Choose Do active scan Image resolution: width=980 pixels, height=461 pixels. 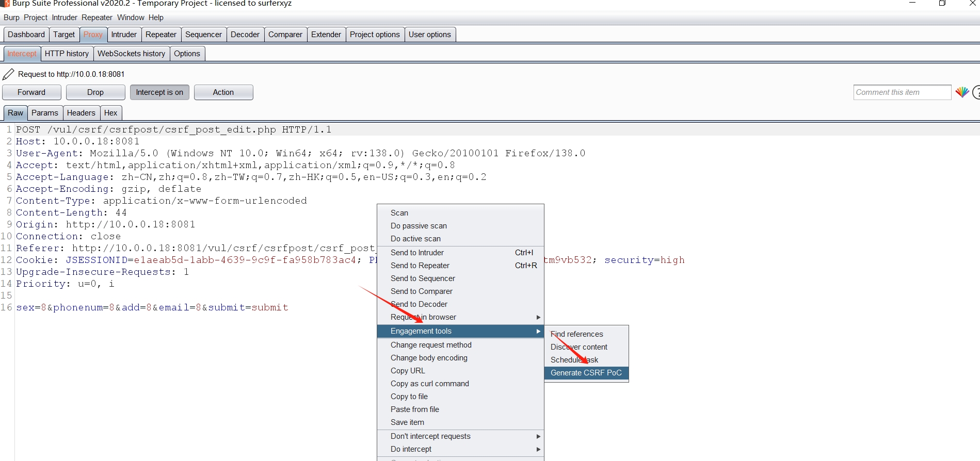(460, 239)
